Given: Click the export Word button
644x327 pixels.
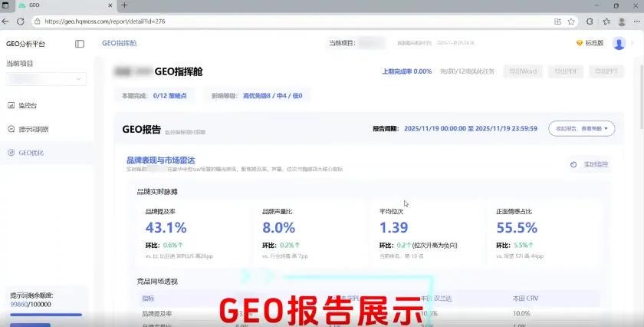Looking at the screenshot, I should click(522, 71).
